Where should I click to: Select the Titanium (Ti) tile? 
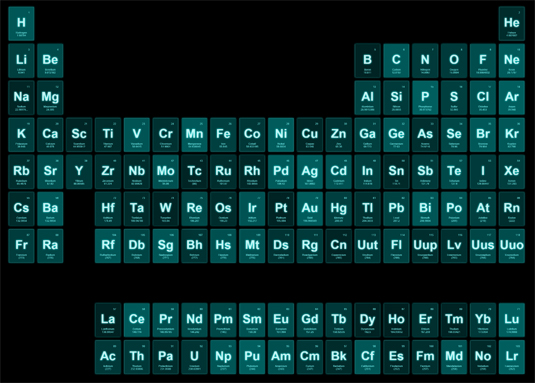coord(108,135)
